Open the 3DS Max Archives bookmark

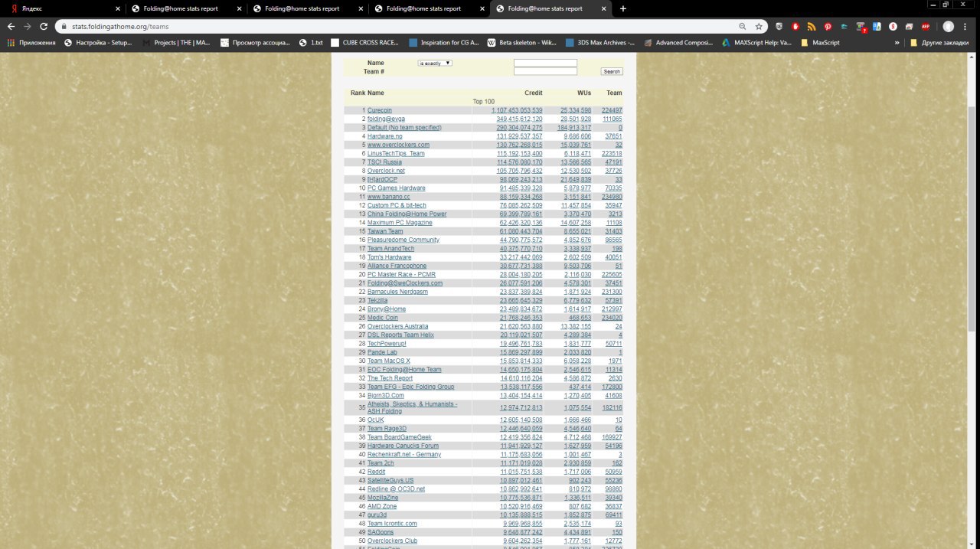[599, 43]
